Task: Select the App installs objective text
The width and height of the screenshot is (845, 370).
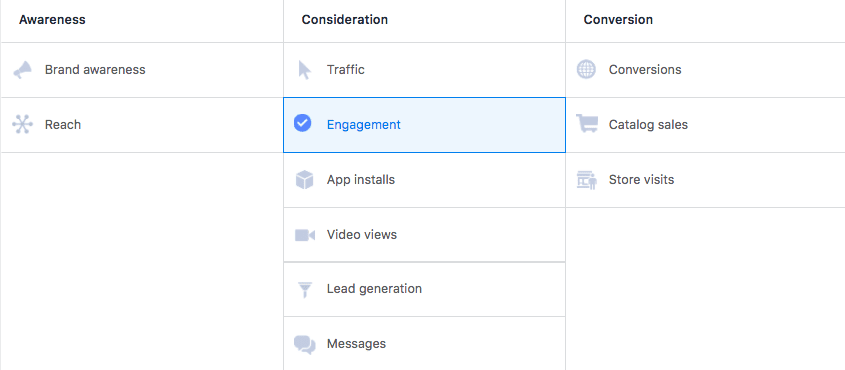Action: click(x=361, y=180)
